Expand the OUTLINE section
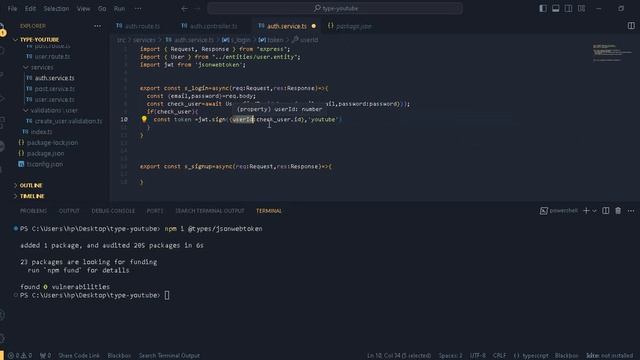 click(31, 185)
